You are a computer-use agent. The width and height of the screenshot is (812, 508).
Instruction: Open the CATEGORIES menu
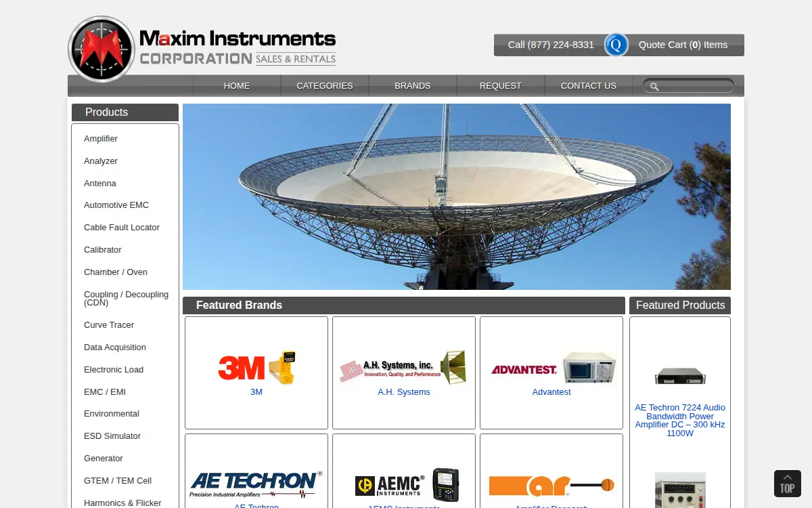tap(325, 86)
